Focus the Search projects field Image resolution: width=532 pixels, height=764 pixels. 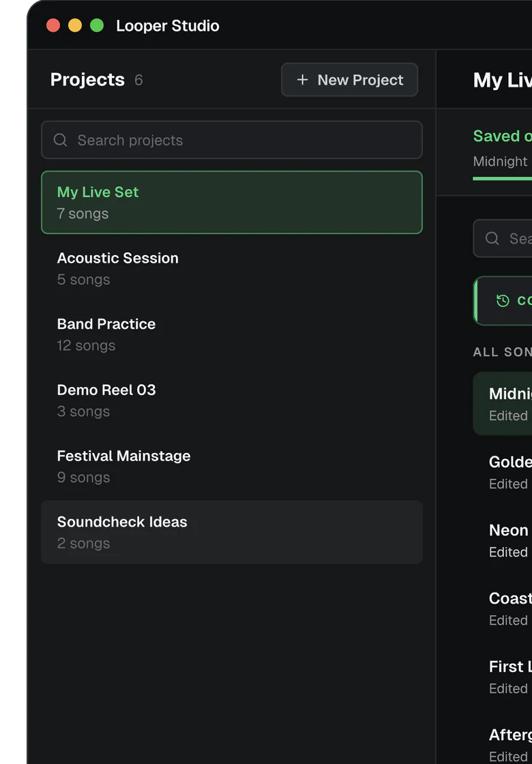click(231, 140)
